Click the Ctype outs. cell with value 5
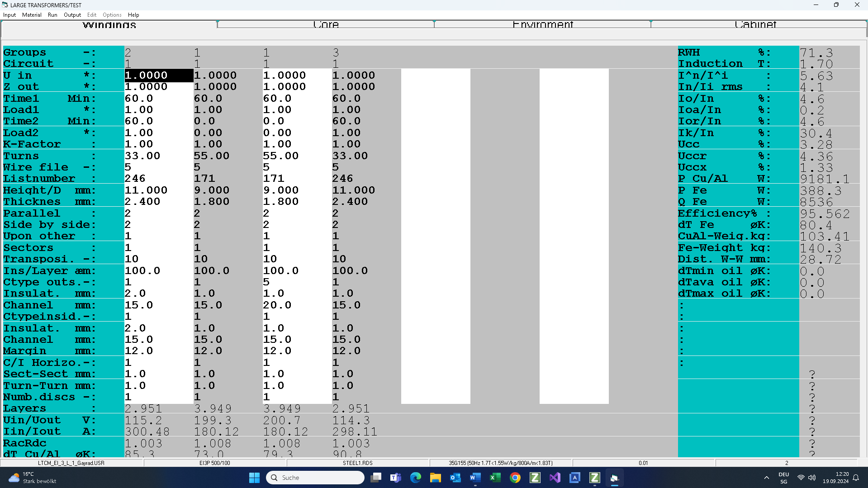 pos(297,282)
